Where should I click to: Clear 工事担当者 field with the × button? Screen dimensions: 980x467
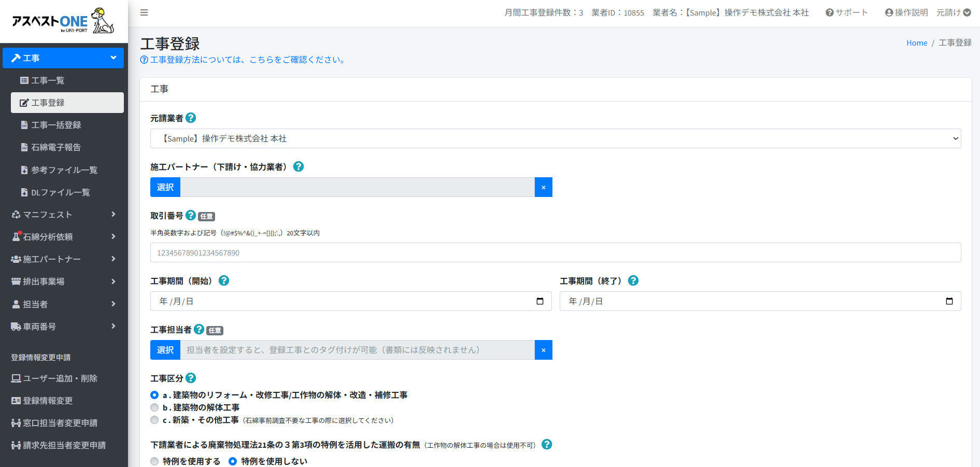pos(543,350)
